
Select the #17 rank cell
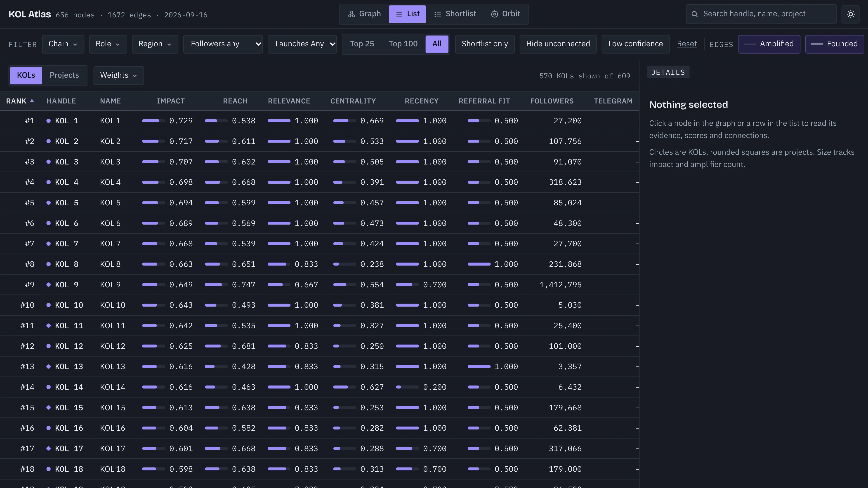click(x=27, y=449)
